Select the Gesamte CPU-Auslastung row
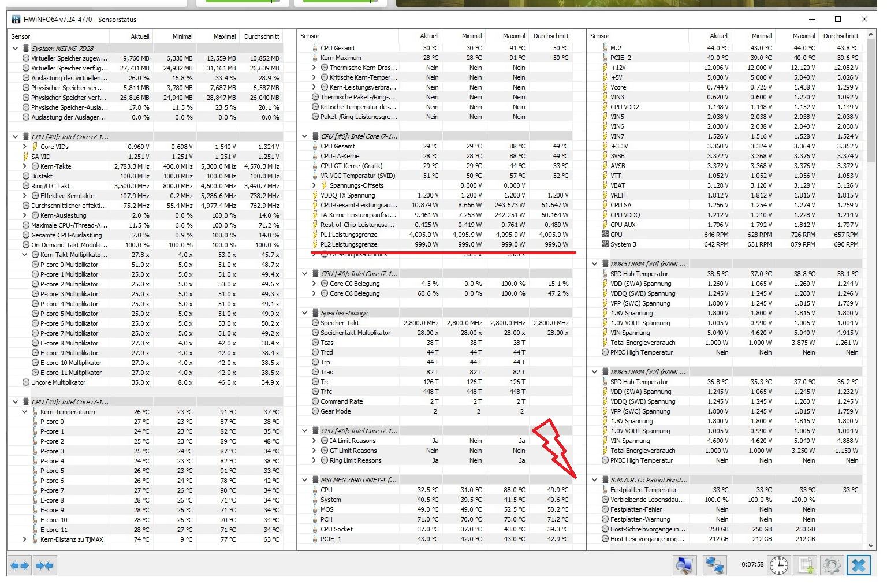 (146, 235)
